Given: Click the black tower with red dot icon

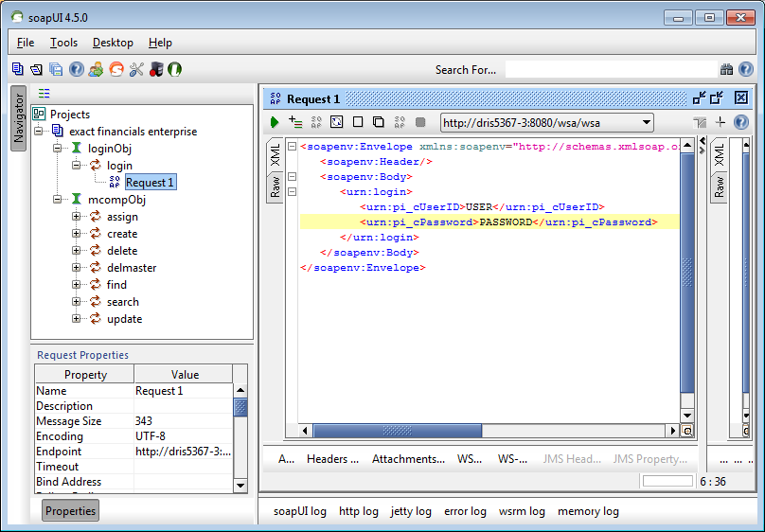Looking at the screenshot, I should click(156, 69).
